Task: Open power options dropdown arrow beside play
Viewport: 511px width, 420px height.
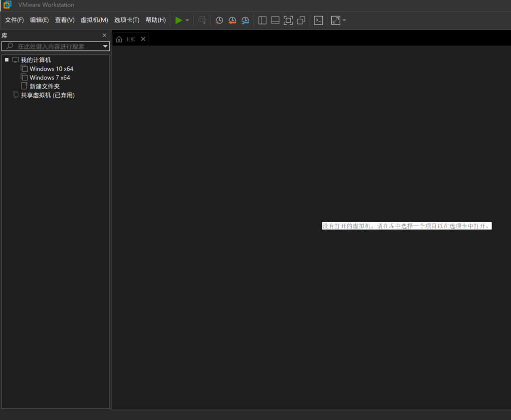Action: coord(188,20)
